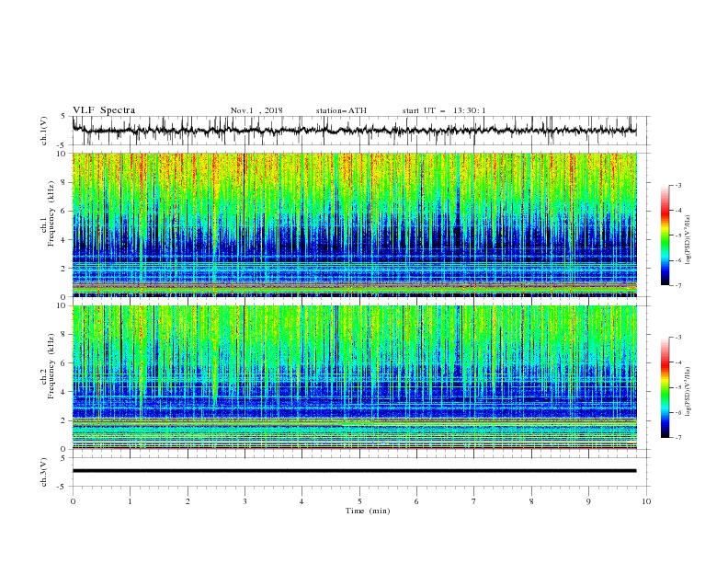Click the "start UT = 13:30:1" text
The image size is (728, 563).
point(444,110)
